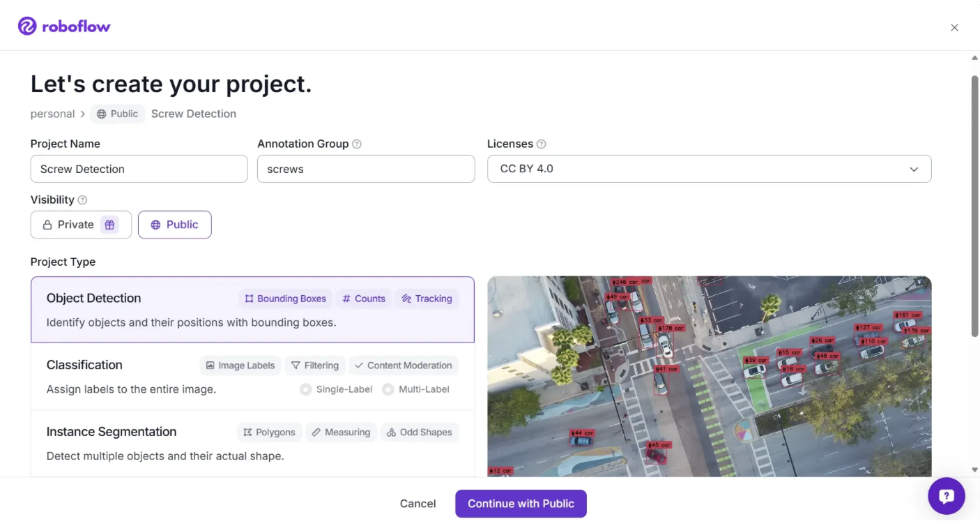Click the page vertical scrollbar

point(974,209)
